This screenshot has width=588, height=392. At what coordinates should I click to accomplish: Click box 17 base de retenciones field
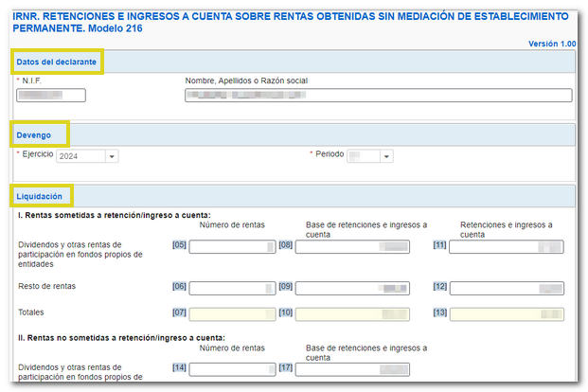pyautogui.click(x=352, y=369)
